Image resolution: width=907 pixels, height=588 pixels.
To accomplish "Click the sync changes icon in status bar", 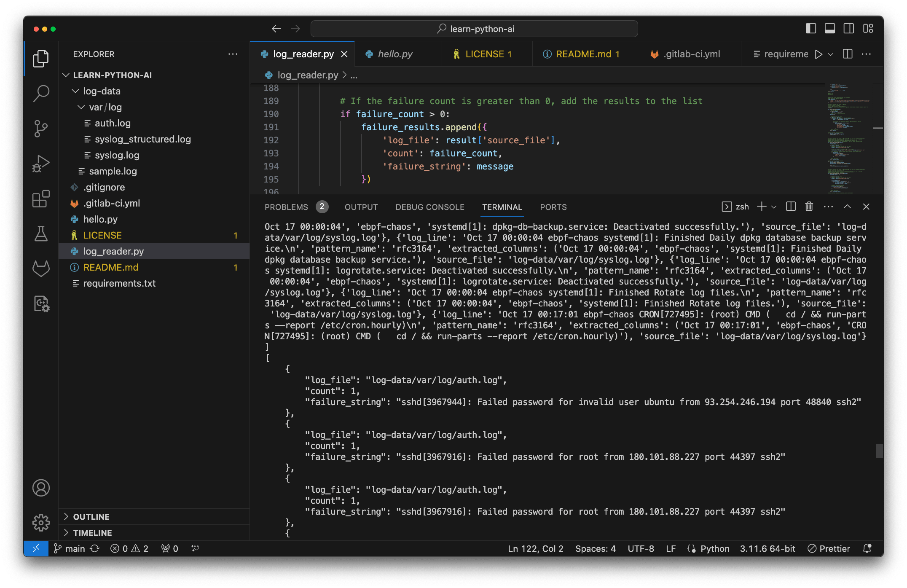I will point(95,548).
